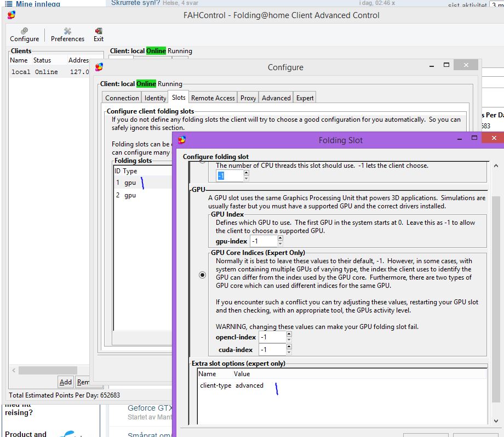Image resolution: width=504 pixels, height=437 pixels.
Task: Click the gpu-index input field
Action: (264, 241)
